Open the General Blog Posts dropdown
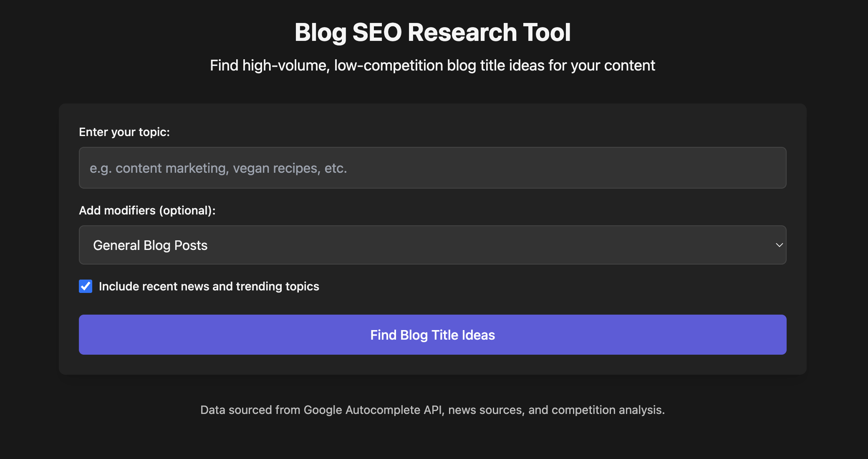Image resolution: width=868 pixels, height=459 pixels. pos(432,245)
